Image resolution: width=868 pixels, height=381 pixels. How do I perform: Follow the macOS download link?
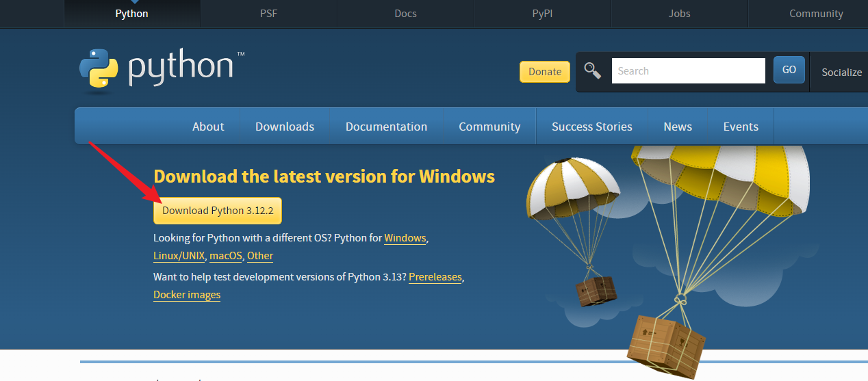[x=226, y=256]
